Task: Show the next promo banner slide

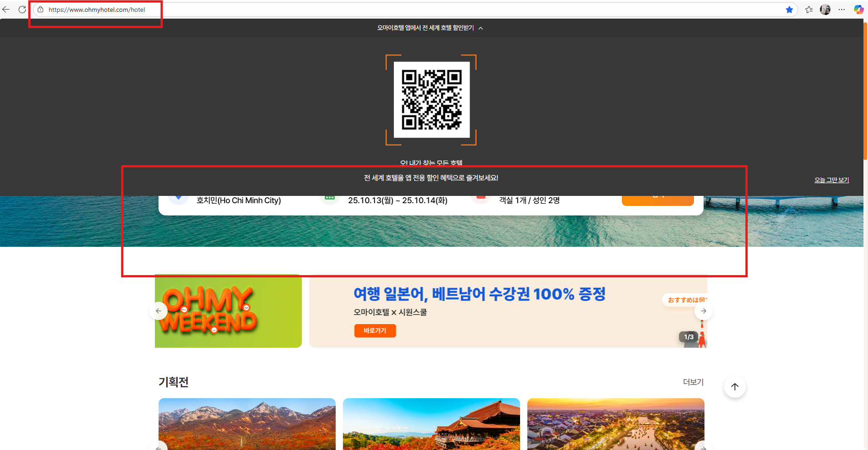Action: pyautogui.click(x=704, y=311)
